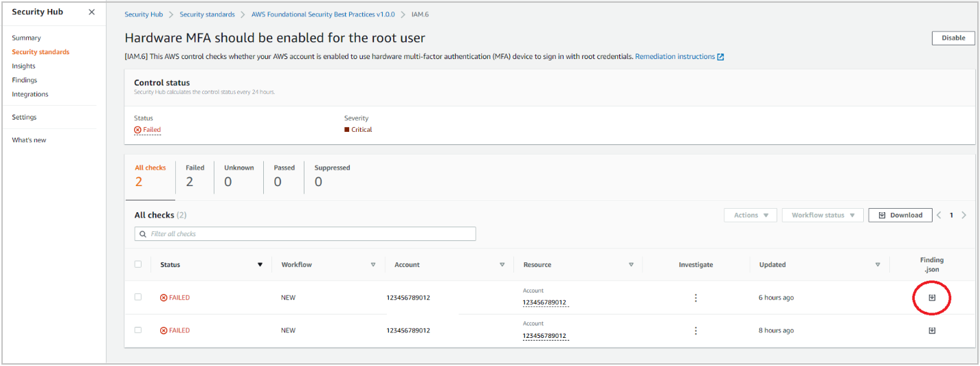Switch to Suppressed checks tab
The width and height of the screenshot is (980, 366).
[x=332, y=176]
